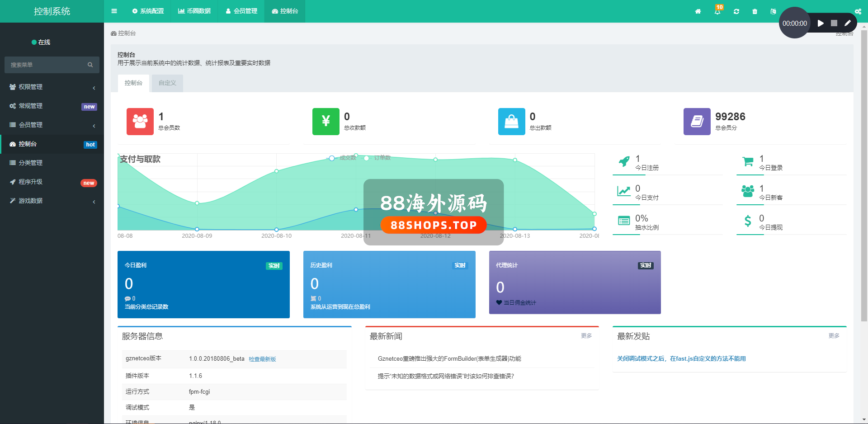
Task: Click the 搜索菜单 search input field
Action: point(45,65)
